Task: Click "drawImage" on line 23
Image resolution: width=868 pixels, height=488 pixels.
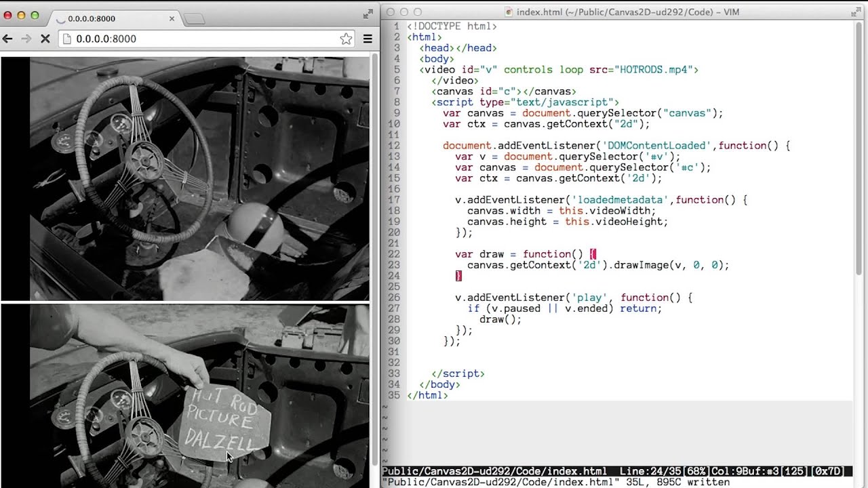Action: tap(642, 265)
